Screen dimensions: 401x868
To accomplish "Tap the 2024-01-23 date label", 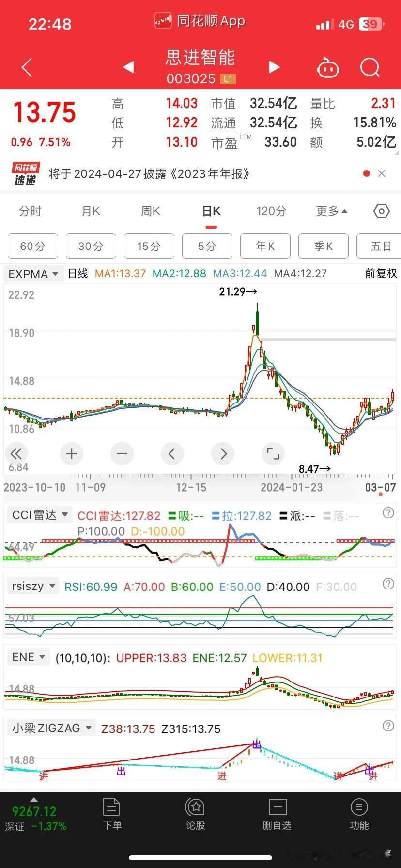I will [292, 487].
